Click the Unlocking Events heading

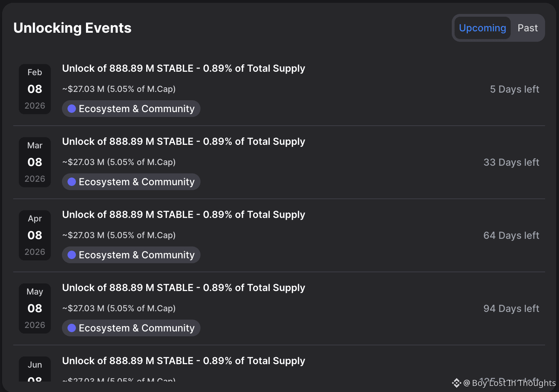click(x=72, y=28)
